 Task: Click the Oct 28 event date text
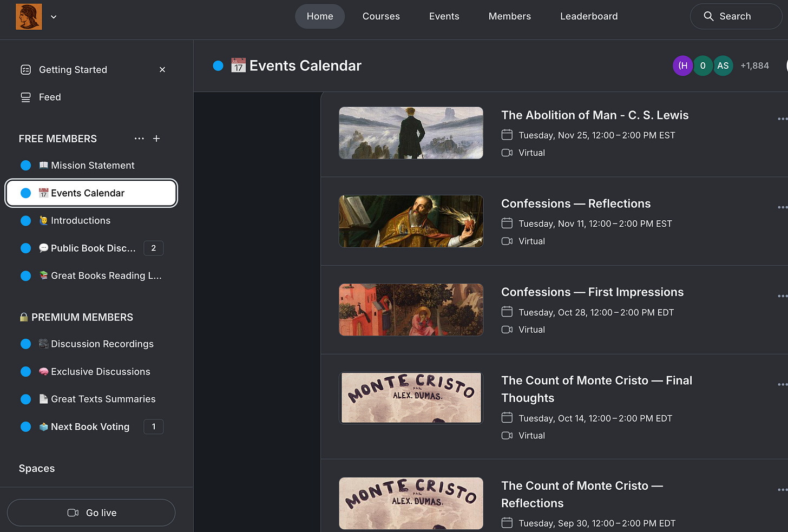[596, 313]
